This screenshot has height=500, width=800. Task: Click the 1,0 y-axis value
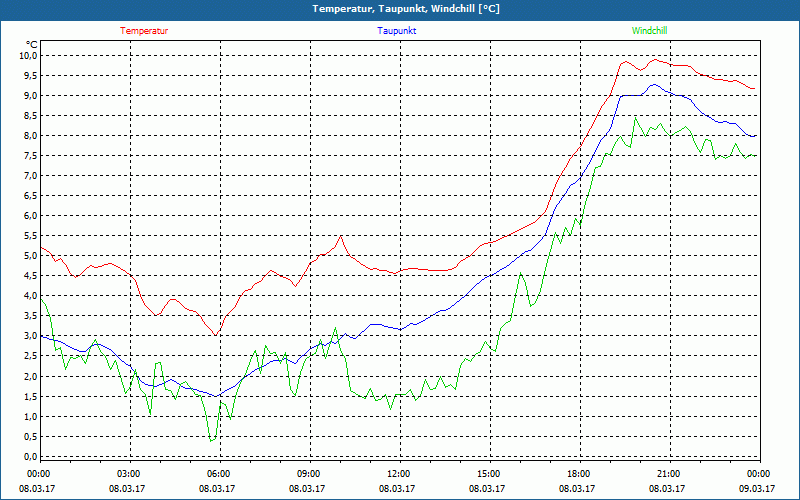(31, 416)
